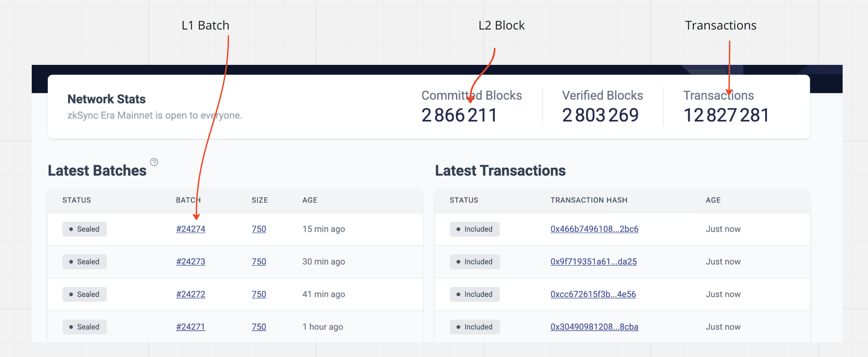The image size is (868, 357).
Task: Open batch #24272 link
Action: coord(190,294)
